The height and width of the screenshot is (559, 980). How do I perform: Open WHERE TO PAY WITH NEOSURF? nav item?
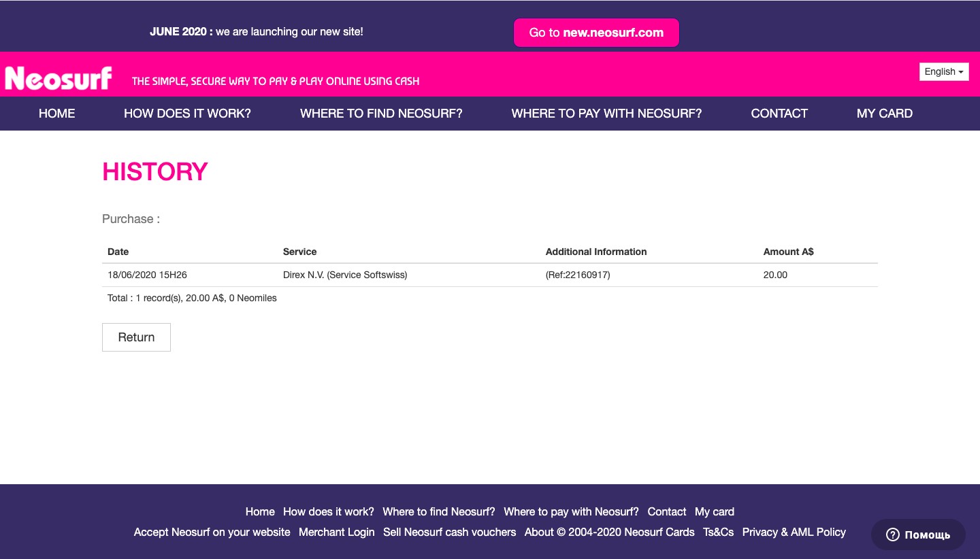(606, 114)
